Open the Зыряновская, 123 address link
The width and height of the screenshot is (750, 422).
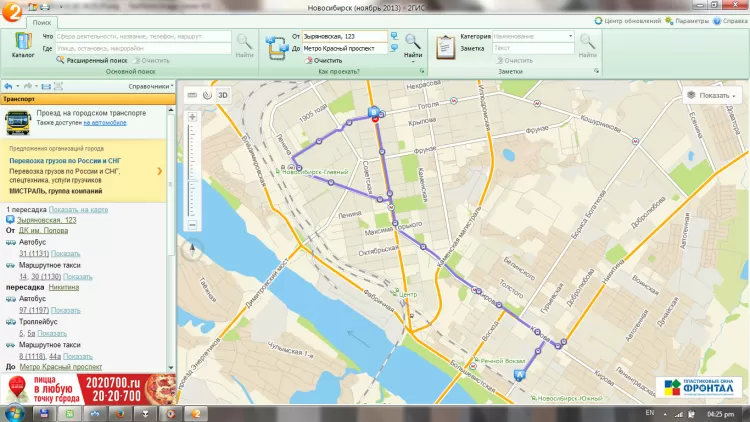(x=46, y=220)
